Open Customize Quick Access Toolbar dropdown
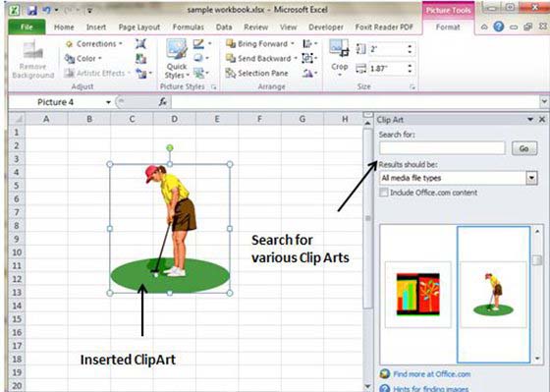This screenshot has width=550, height=392. [90, 10]
